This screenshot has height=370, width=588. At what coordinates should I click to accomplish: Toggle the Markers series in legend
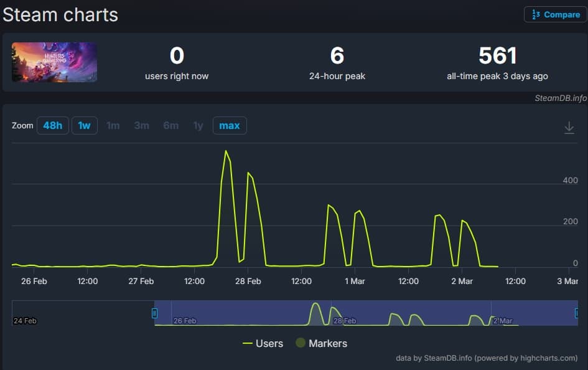pos(321,343)
